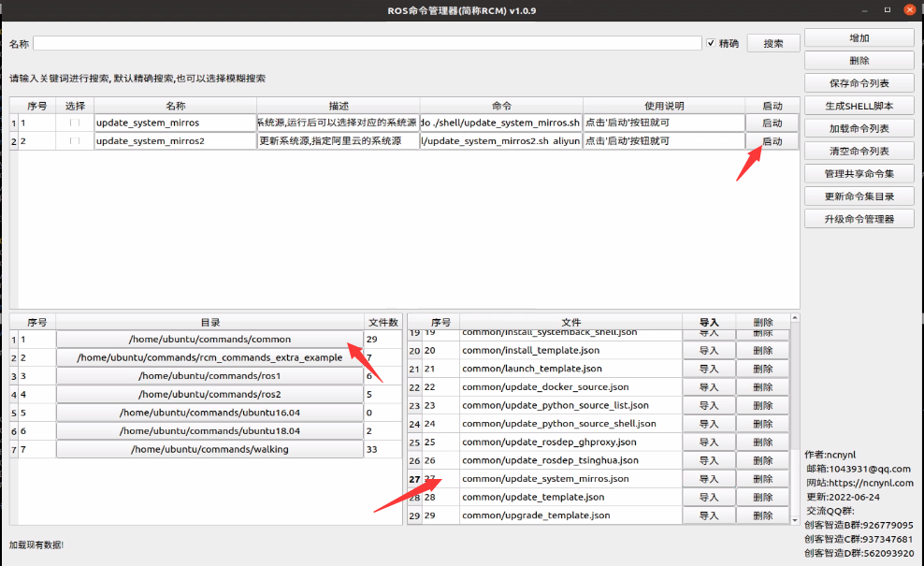Open directory /home/ubuntu/commands/walking
The width and height of the screenshot is (924, 566).
[209, 449]
